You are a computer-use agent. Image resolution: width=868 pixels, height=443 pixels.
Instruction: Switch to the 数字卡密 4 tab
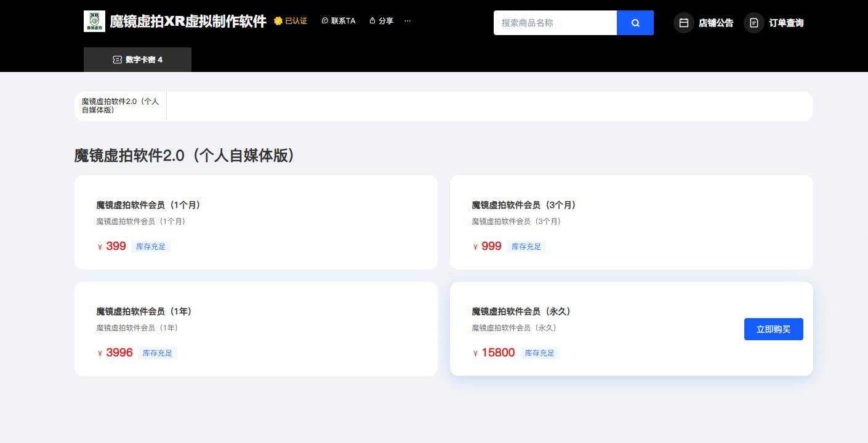click(x=138, y=60)
